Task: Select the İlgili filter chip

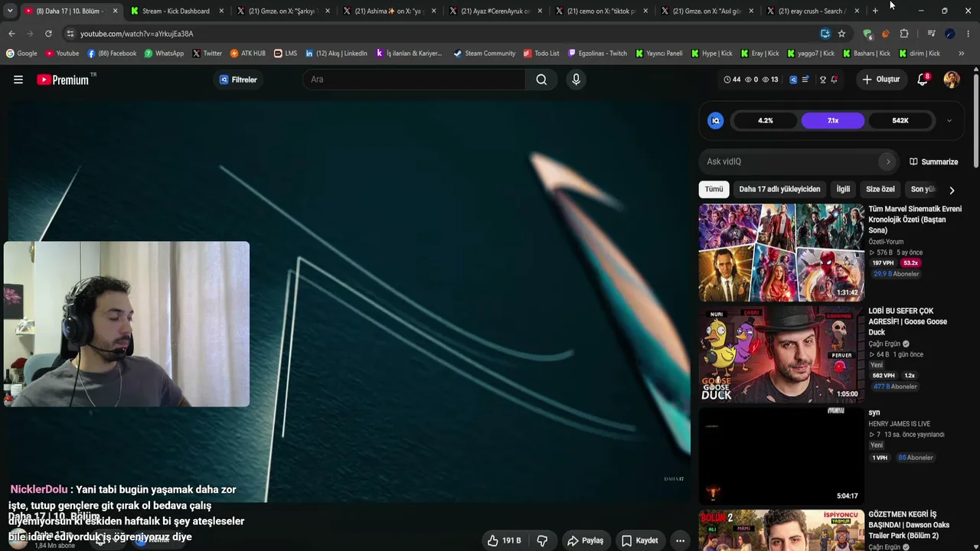Action: click(x=843, y=189)
